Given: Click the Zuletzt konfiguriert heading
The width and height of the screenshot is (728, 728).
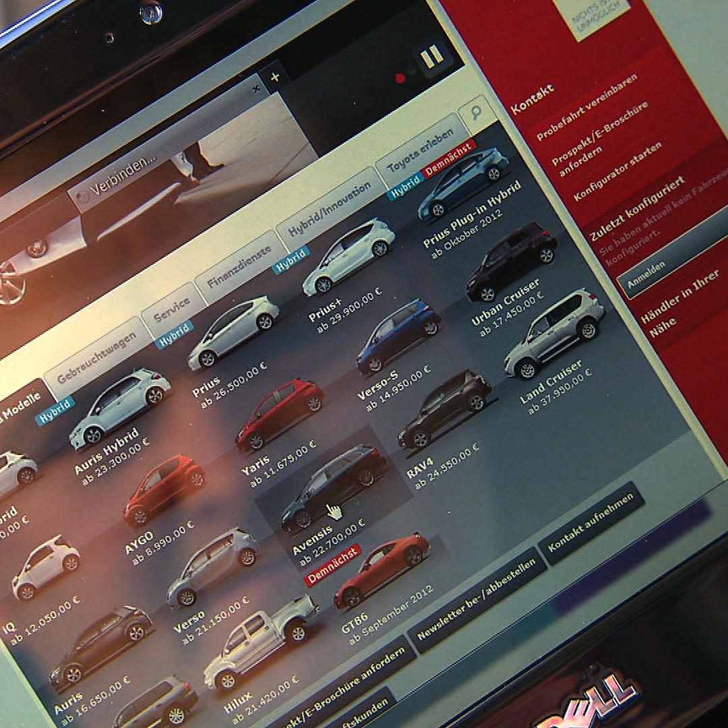Looking at the screenshot, I should coord(637,208).
